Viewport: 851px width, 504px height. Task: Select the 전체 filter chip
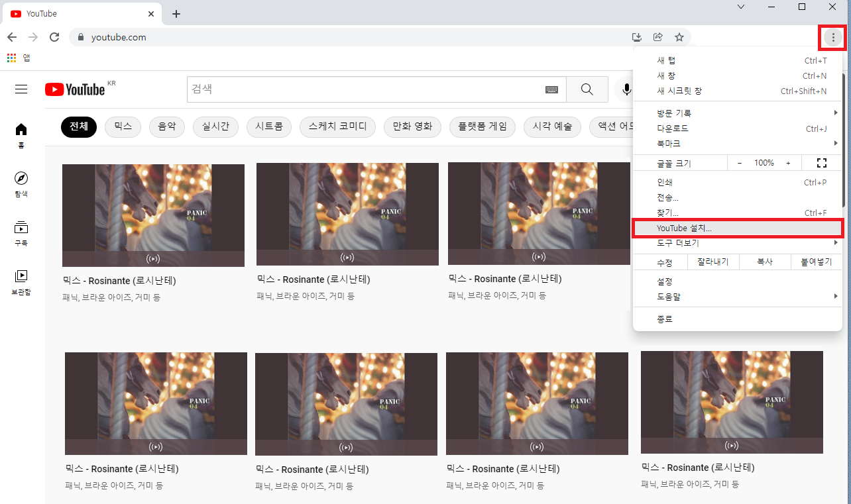pyautogui.click(x=79, y=126)
